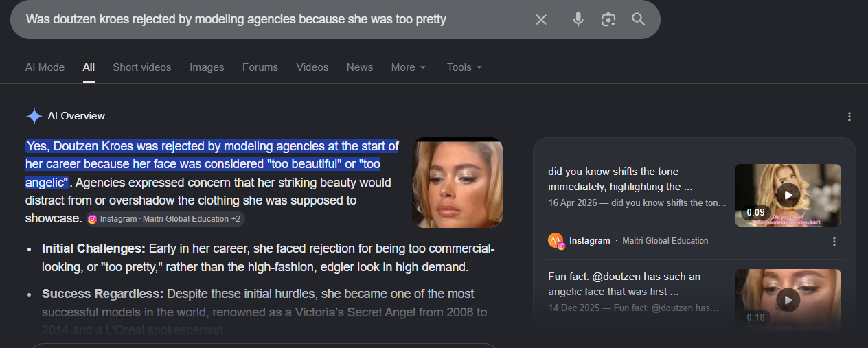The height and width of the screenshot is (348, 868).
Task: Go to Videos tab
Action: pos(312,67)
